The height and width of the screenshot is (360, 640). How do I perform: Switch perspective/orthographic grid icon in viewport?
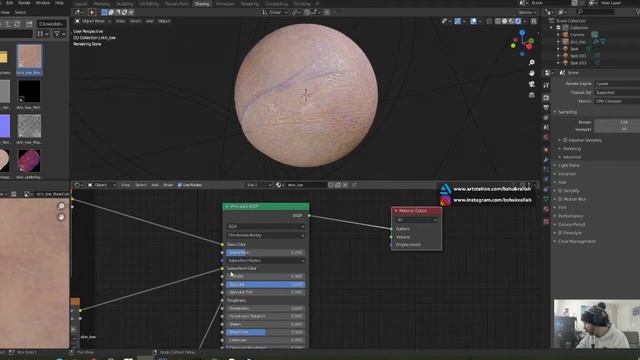(531, 95)
